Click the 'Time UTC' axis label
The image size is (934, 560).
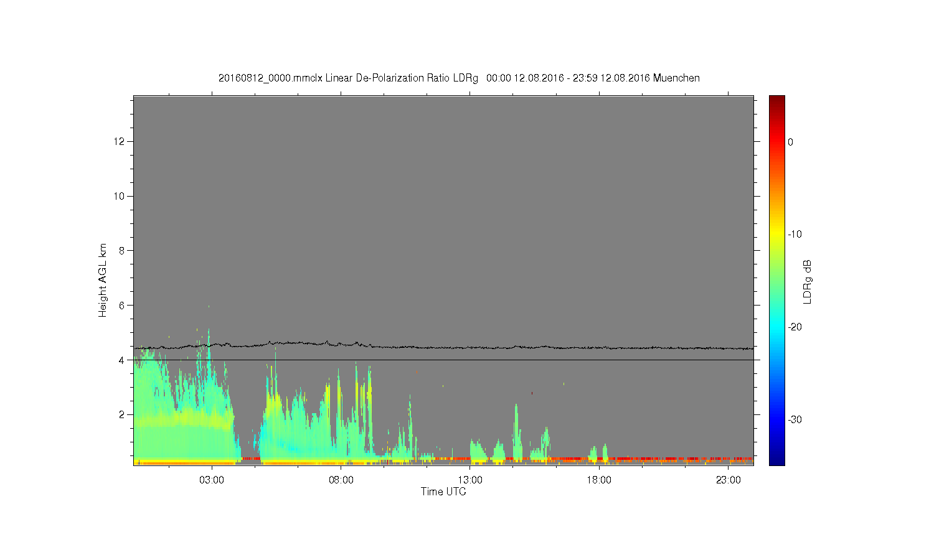[443, 492]
